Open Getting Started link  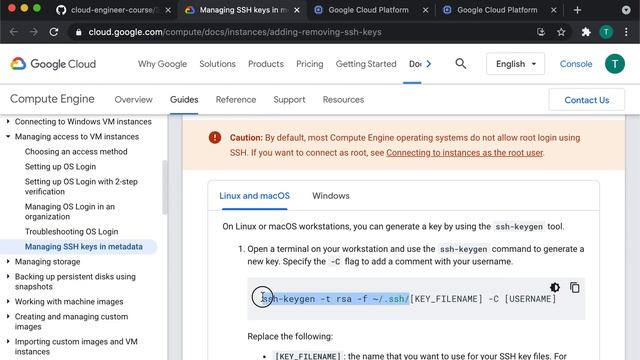[366, 64]
